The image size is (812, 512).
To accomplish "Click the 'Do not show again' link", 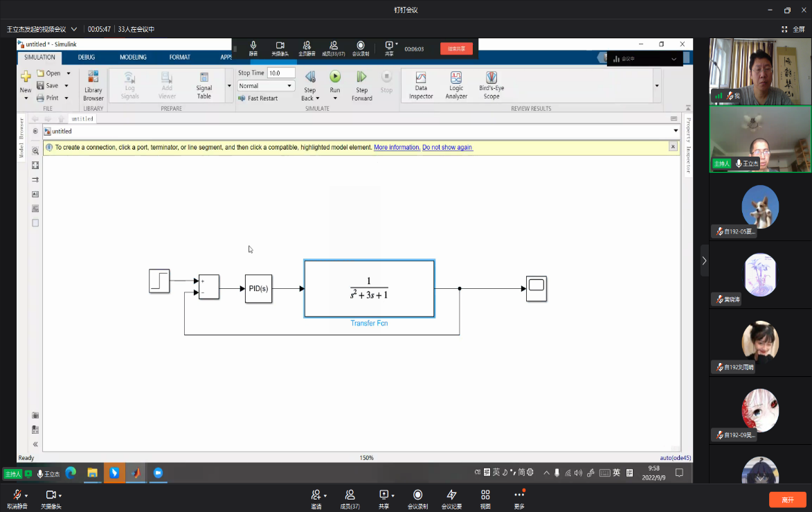I will (447, 148).
